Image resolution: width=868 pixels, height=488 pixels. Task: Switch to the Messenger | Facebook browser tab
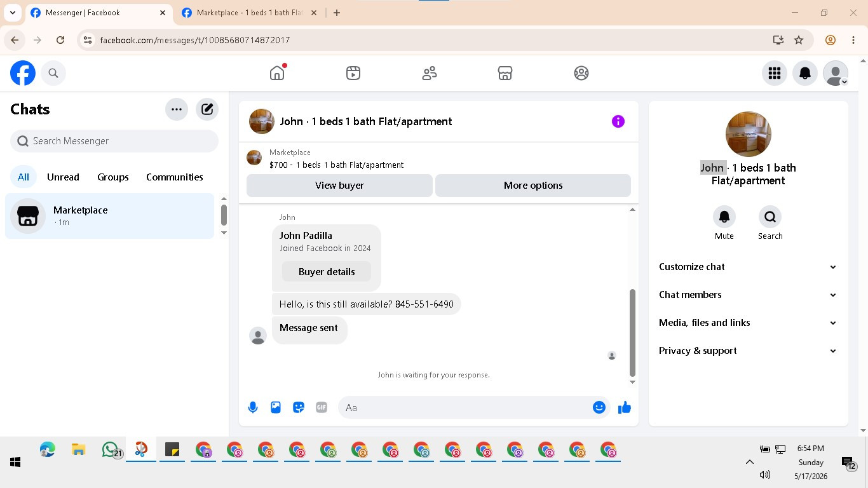tap(98, 13)
